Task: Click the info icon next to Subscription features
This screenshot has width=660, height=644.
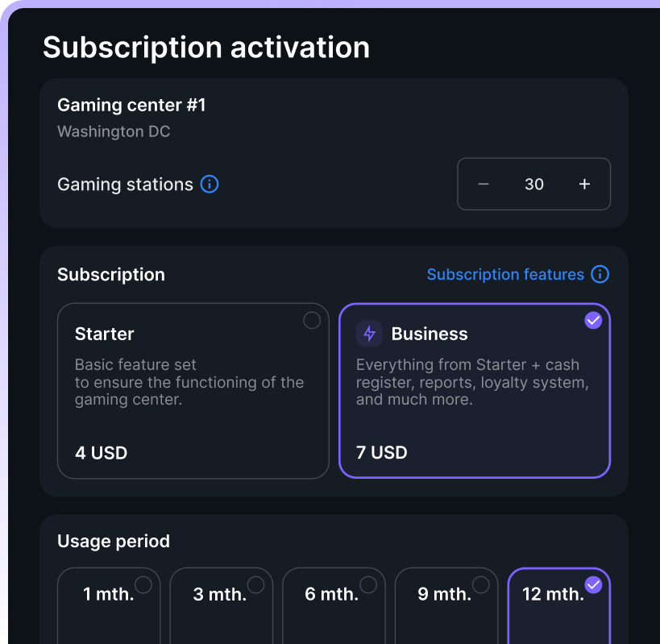Action: click(600, 275)
